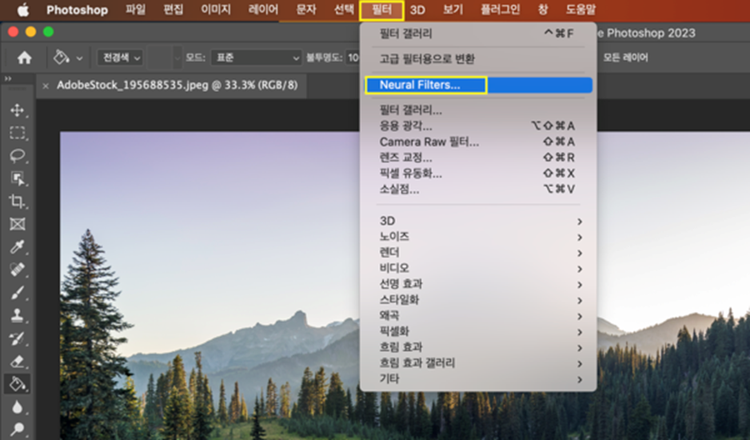Select the Eraser tool

tap(17, 361)
